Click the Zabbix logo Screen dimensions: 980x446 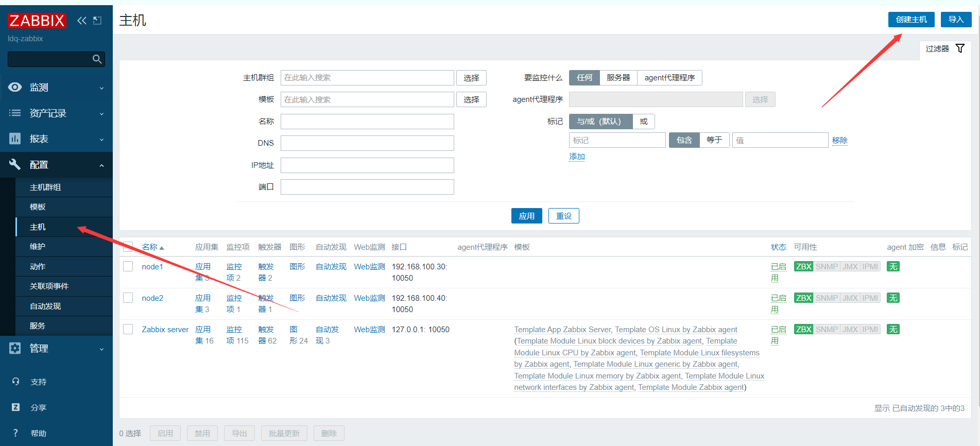(37, 21)
